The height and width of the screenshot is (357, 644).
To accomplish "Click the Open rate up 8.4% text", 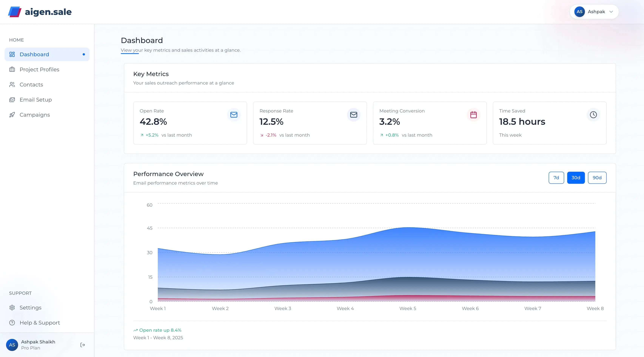I will click(x=160, y=330).
